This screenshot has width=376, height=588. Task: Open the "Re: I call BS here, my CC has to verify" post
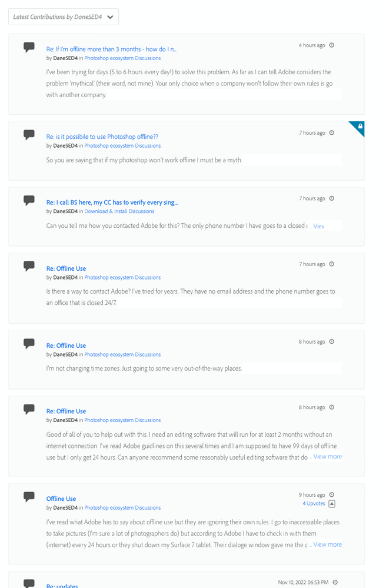pos(112,202)
